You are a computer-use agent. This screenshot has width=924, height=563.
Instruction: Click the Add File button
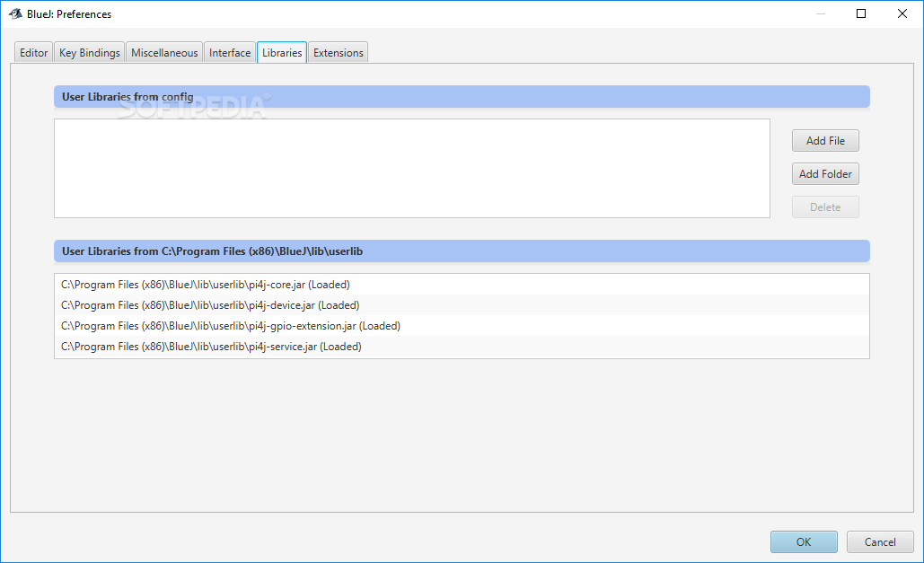tap(825, 141)
